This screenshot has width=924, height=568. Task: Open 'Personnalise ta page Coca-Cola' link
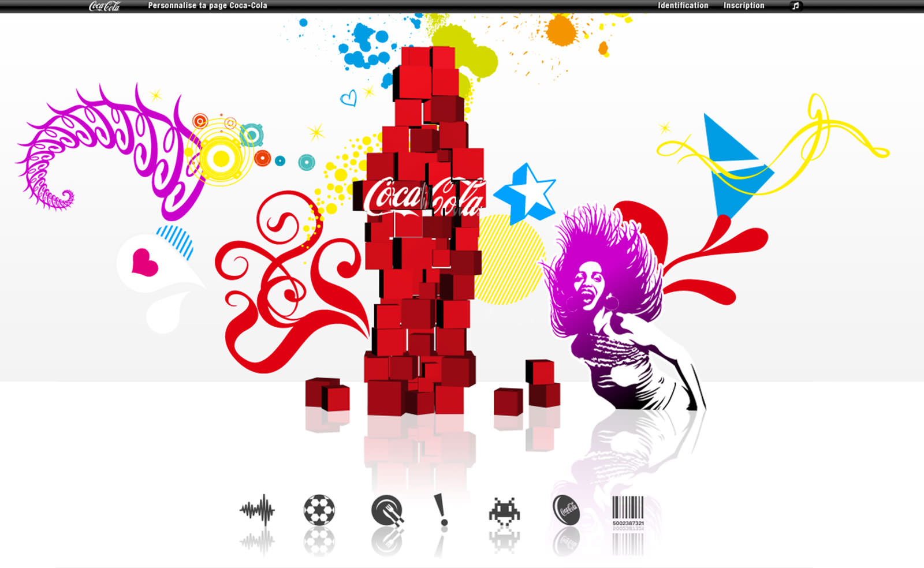207,6
